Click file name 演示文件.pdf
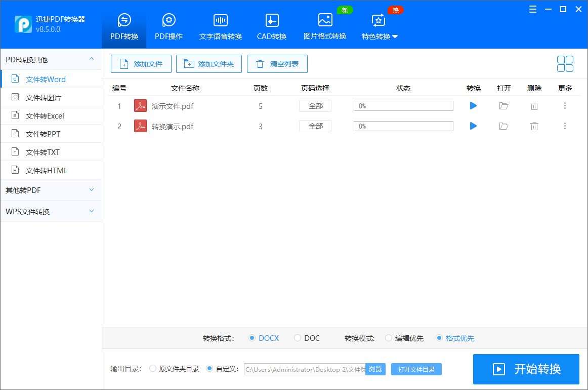Screen dimensions: 588x390 (x=173, y=106)
